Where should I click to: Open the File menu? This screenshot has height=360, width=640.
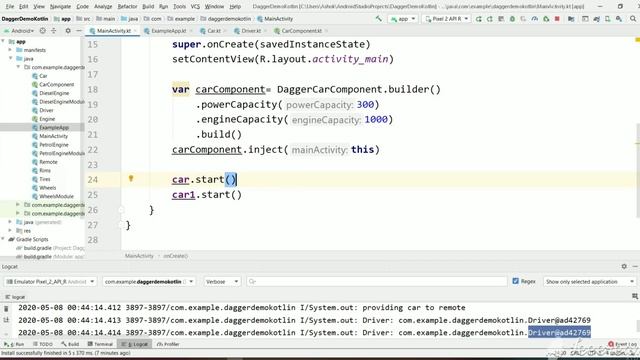point(10,7)
